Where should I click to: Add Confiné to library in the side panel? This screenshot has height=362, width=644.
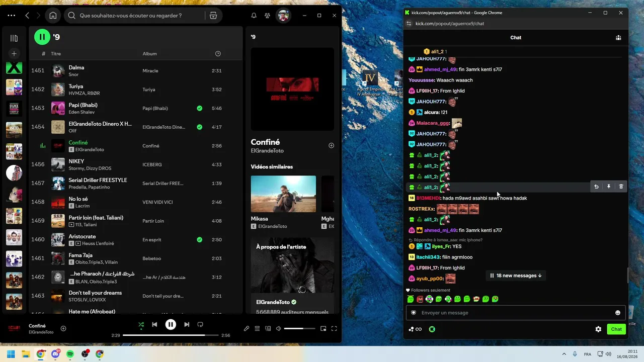click(331, 146)
